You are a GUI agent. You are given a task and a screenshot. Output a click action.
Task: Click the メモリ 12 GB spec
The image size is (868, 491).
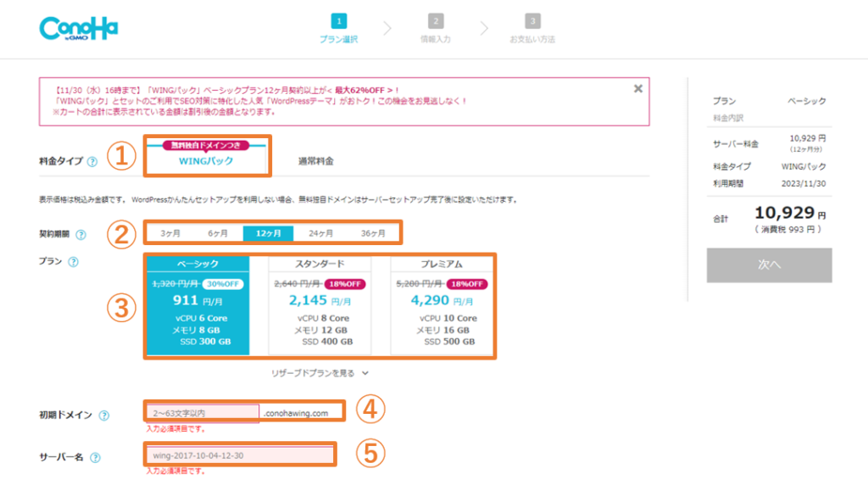(x=320, y=331)
